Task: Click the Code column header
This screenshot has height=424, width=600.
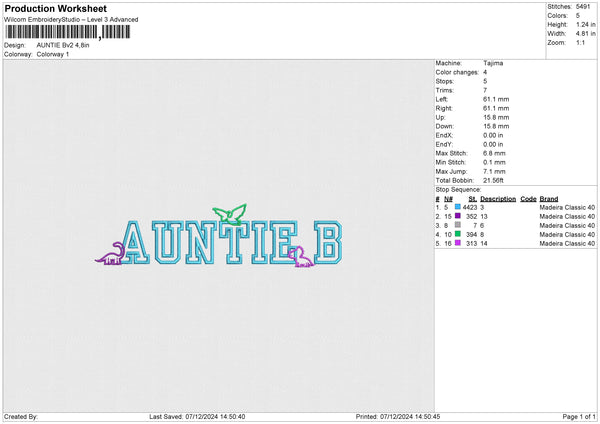Action: (x=528, y=198)
